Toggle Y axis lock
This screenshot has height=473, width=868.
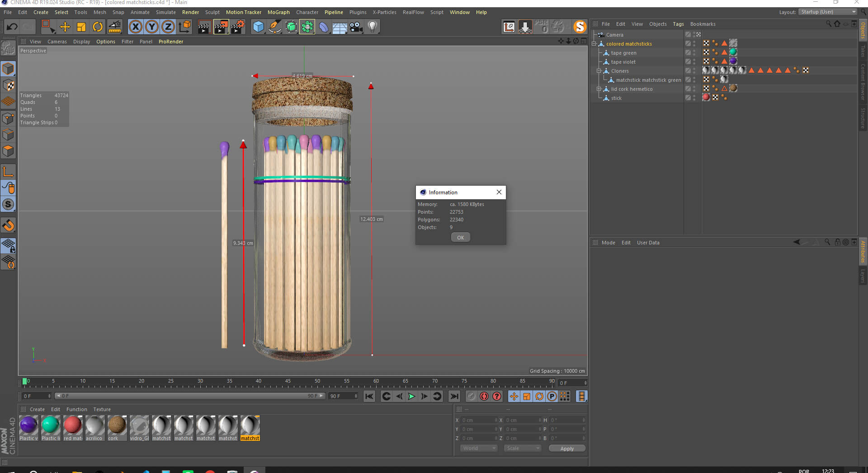pos(152,27)
